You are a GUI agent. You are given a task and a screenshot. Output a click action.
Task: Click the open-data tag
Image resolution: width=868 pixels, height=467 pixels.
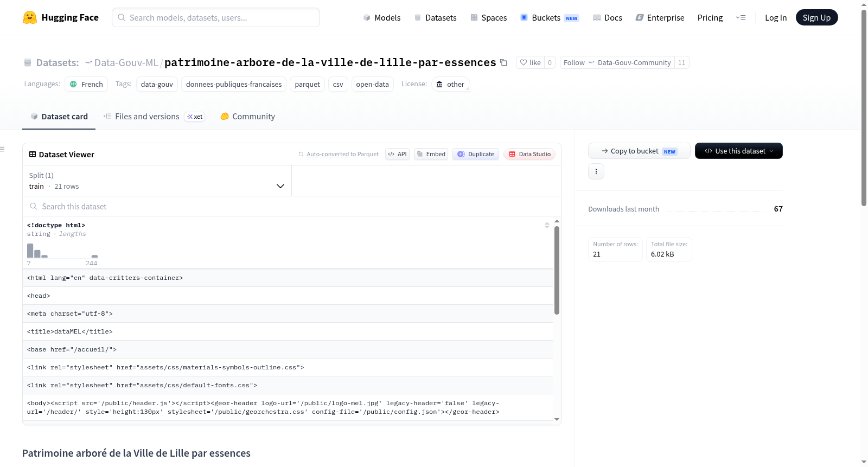point(372,84)
